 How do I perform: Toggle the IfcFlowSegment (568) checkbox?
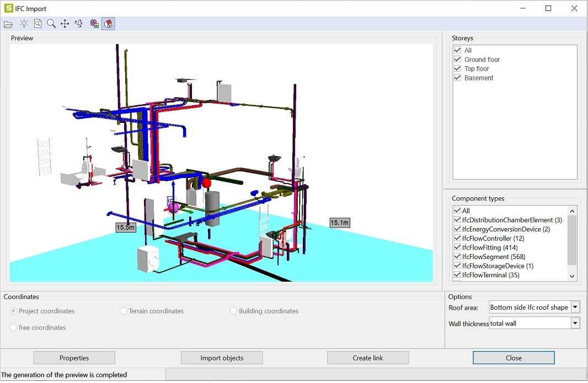[457, 257]
